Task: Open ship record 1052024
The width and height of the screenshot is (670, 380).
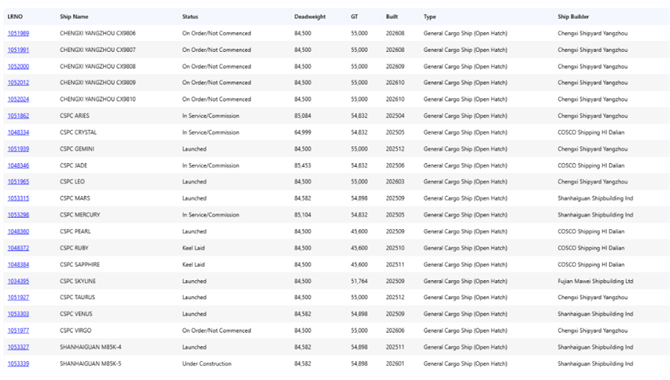Action: click(18, 100)
